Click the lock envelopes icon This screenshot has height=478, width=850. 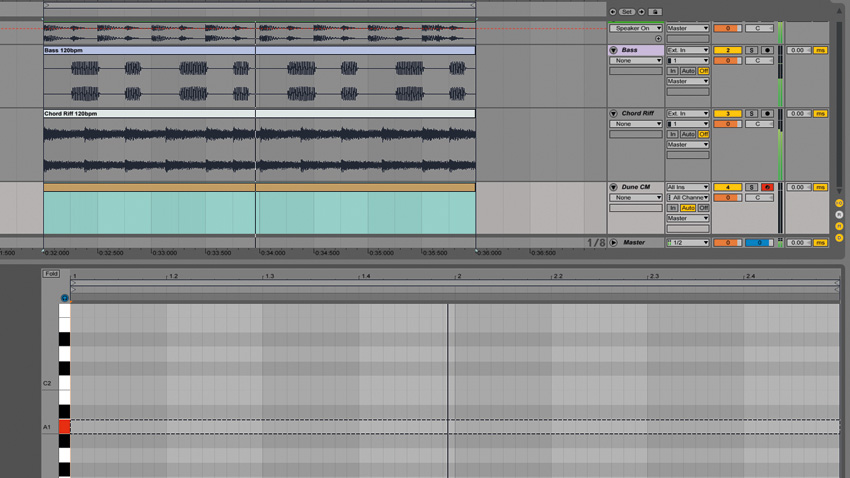click(655, 12)
